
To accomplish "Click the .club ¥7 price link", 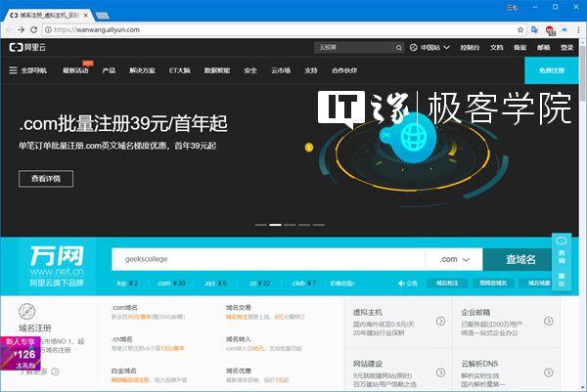I will (303, 283).
